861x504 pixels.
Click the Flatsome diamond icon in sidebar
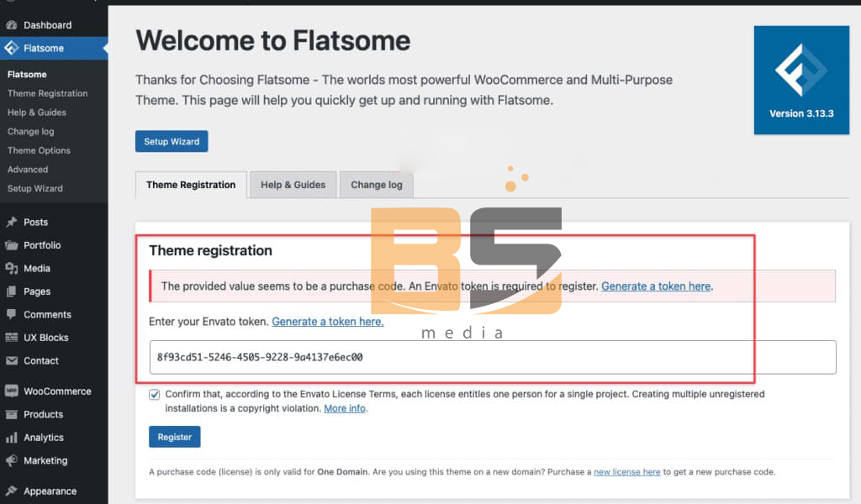12,48
